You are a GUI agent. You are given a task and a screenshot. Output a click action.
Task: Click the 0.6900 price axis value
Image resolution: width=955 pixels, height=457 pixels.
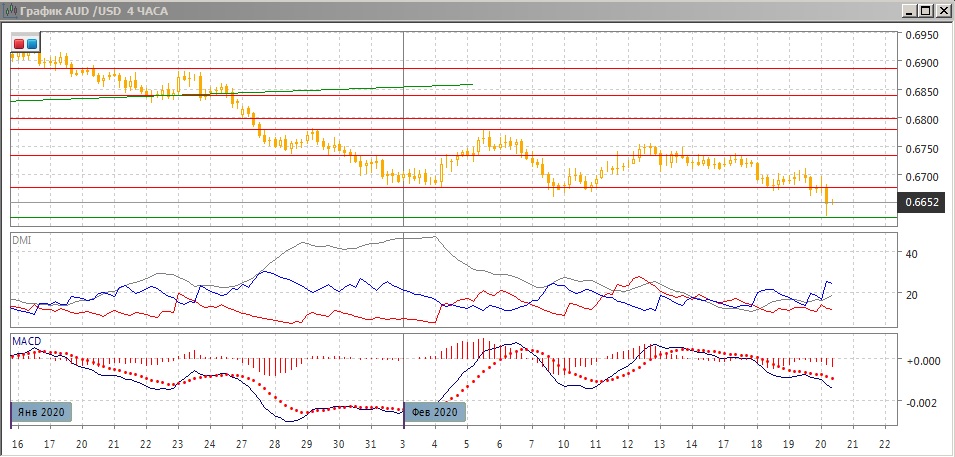coord(922,63)
